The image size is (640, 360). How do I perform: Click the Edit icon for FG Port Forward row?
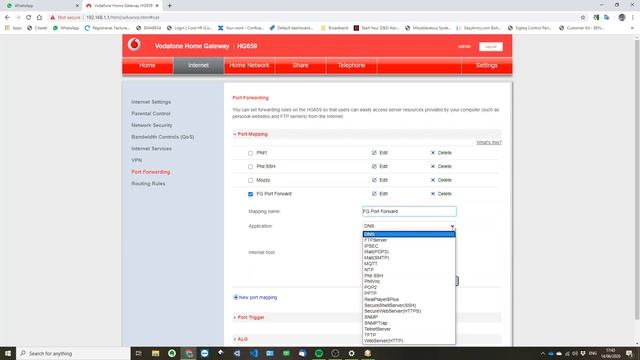point(374,194)
